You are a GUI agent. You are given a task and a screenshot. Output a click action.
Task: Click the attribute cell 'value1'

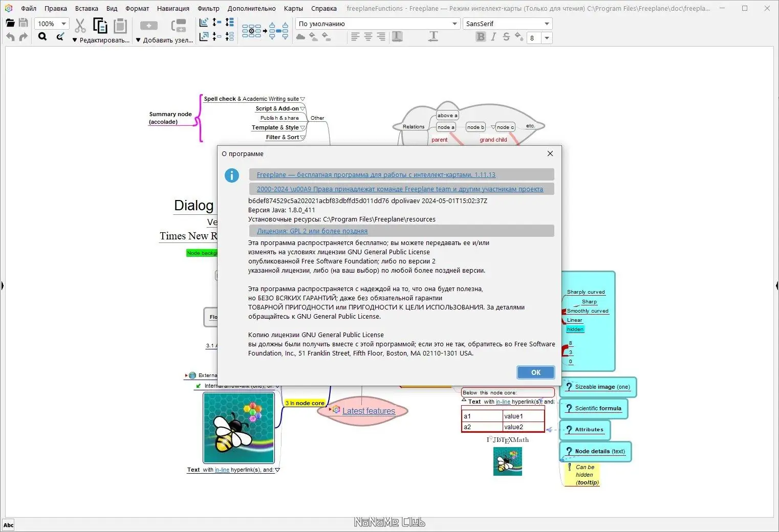pyautogui.click(x=523, y=416)
